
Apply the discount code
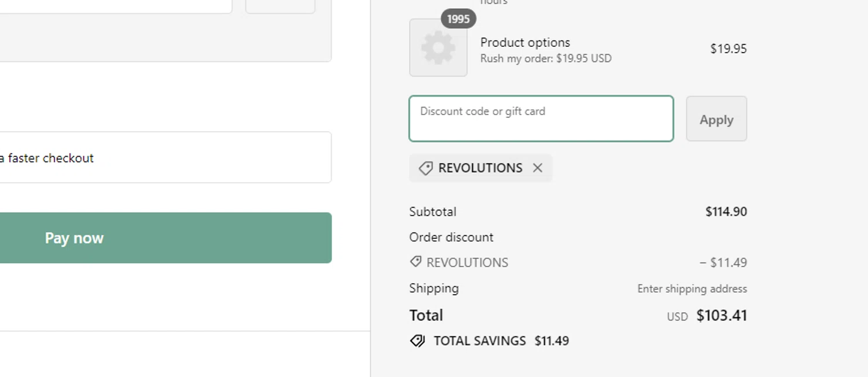tap(716, 119)
